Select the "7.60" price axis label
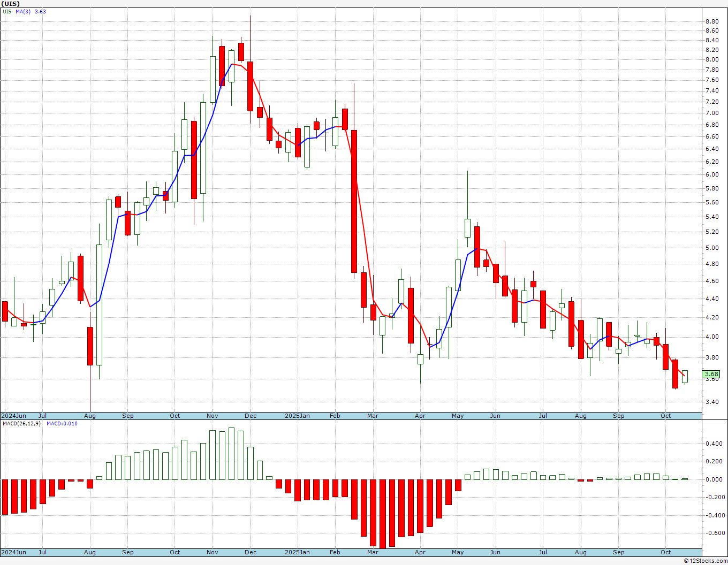Viewport: 728px width, 565px height. coord(712,80)
